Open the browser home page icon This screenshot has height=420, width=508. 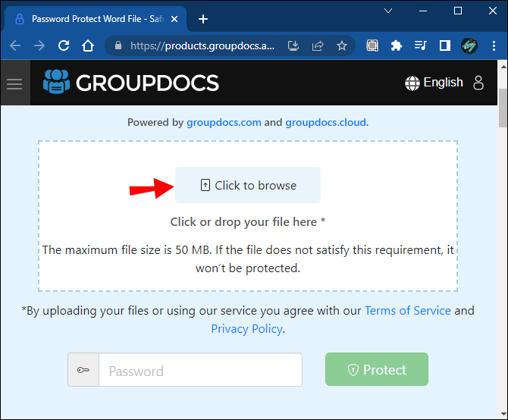[x=88, y=45]
